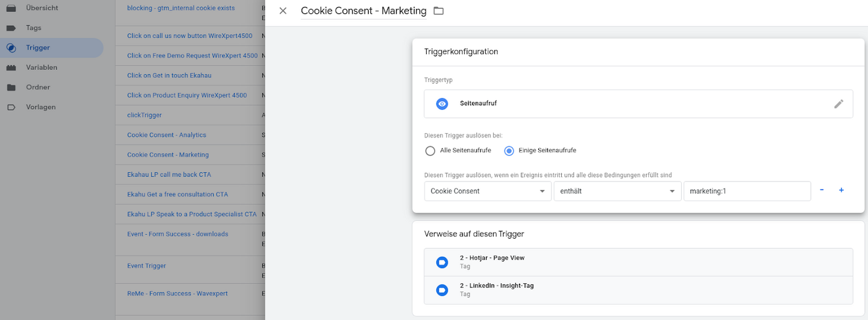The height and width of the screenshot is (320, 868).
Task: Open Ordner in sidebar menu
Action: (x=38, y=87)
